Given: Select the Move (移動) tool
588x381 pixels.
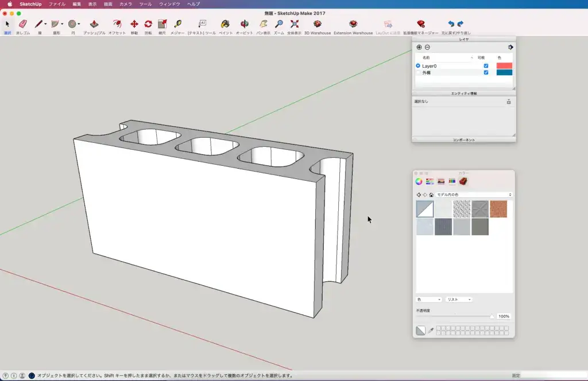Looking at the screenshot, I should click(134, 24).
